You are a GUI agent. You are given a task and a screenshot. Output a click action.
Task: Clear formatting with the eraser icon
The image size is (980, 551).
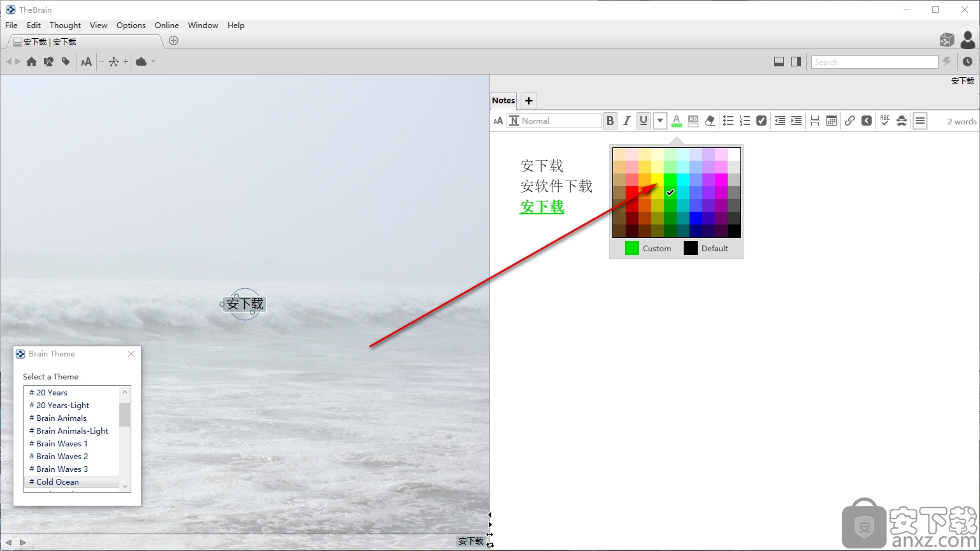tap(710, 121)
